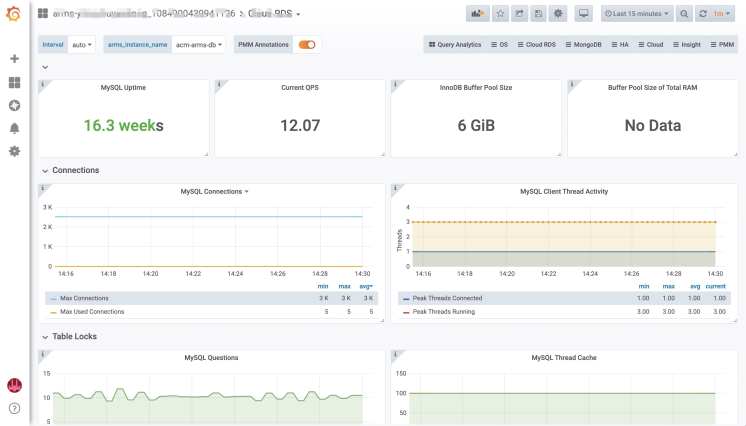Screen dimensions: 746x426
Task: Collapse the unnamed top row chevron
Action: pos(45,67)
